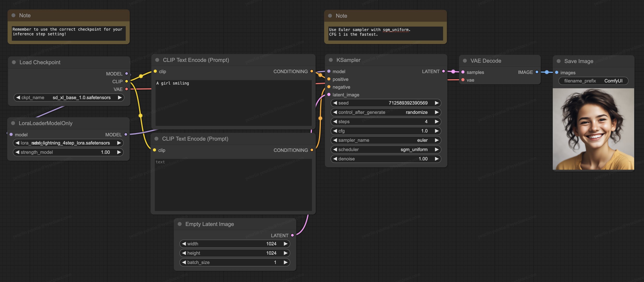Click the Load Checkpoint node icon

tap(14, 62)
